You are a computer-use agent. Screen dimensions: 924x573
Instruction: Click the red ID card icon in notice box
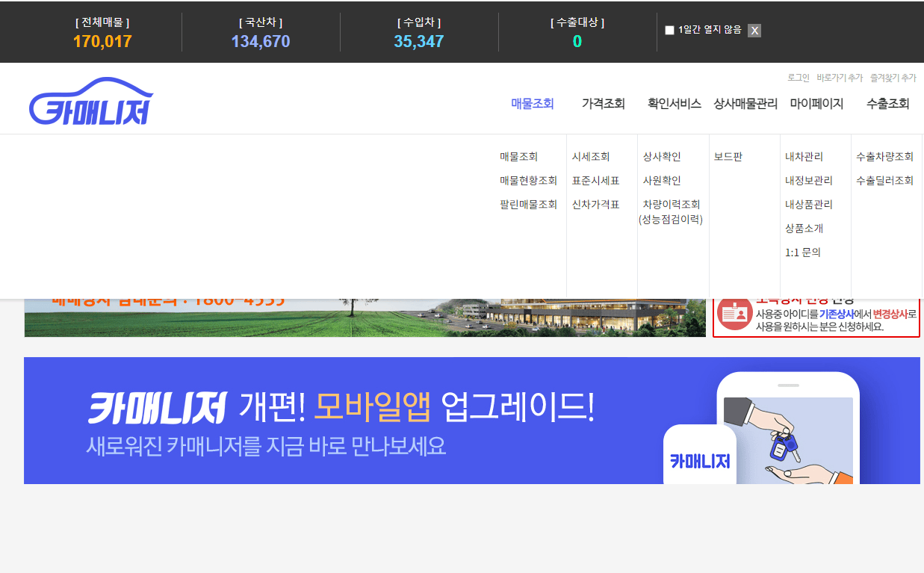pos(733,315)
